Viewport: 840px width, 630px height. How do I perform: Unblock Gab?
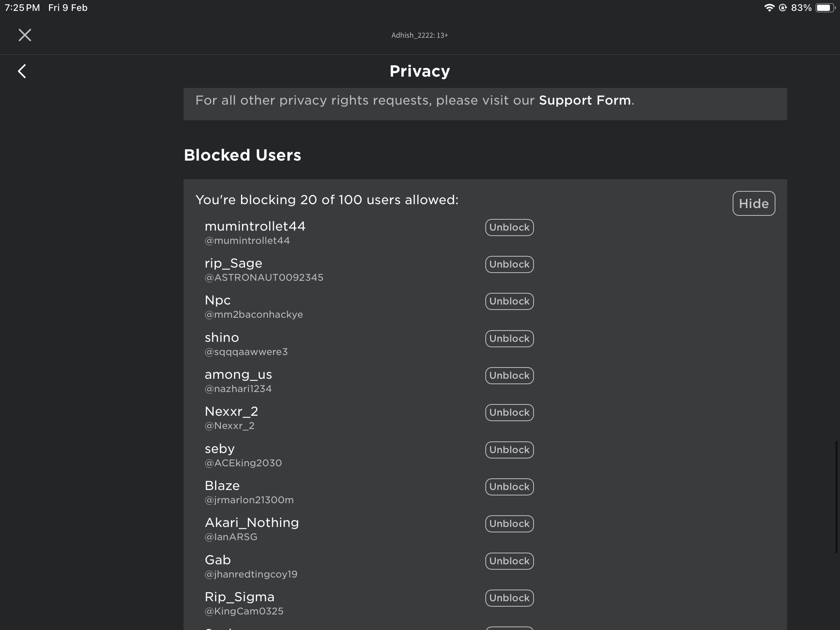[x=509, y=561]
